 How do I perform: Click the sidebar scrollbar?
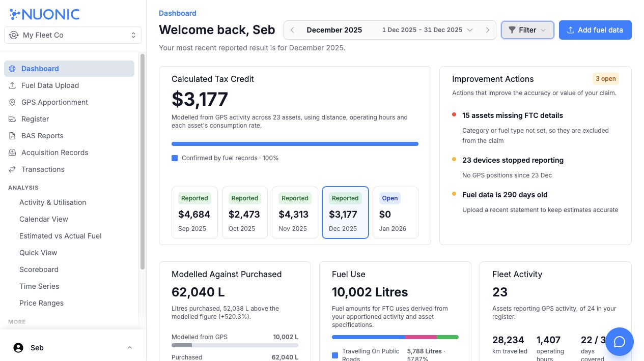click(143, 162)
